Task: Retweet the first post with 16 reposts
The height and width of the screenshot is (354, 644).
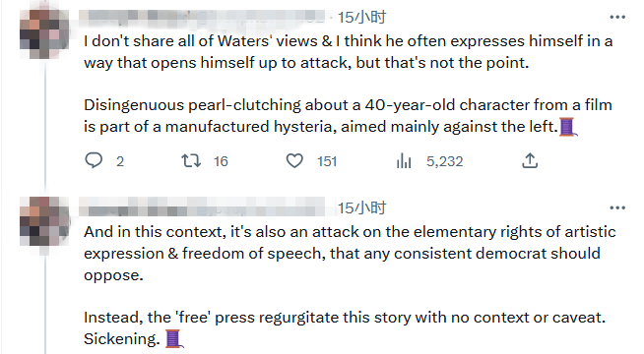Action: (191, 161)
